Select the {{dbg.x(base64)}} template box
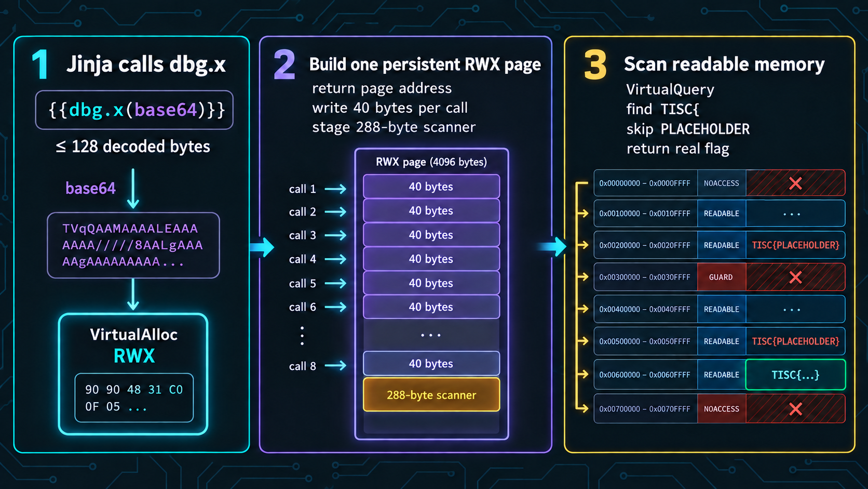 (x=134, y=110)
